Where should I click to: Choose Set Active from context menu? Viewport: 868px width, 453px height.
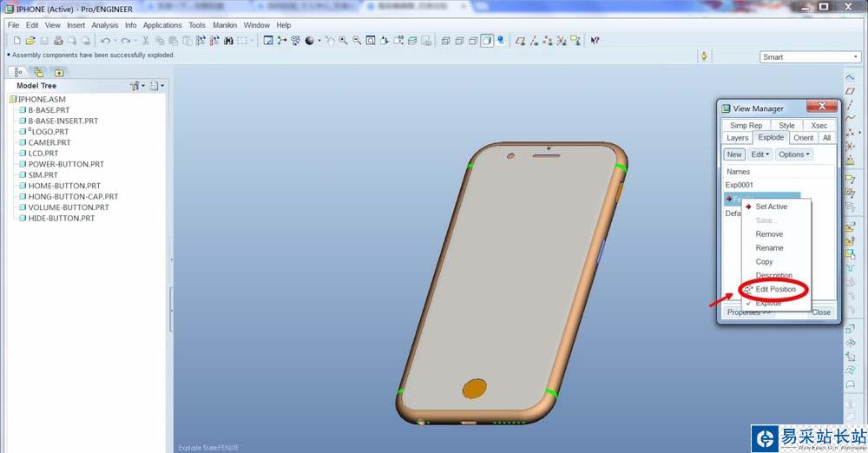771,207
